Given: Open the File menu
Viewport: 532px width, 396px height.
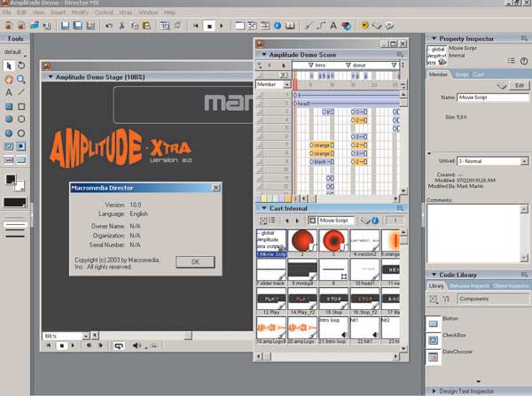Looking at the screenshot, I should click(x=7, y=12).
